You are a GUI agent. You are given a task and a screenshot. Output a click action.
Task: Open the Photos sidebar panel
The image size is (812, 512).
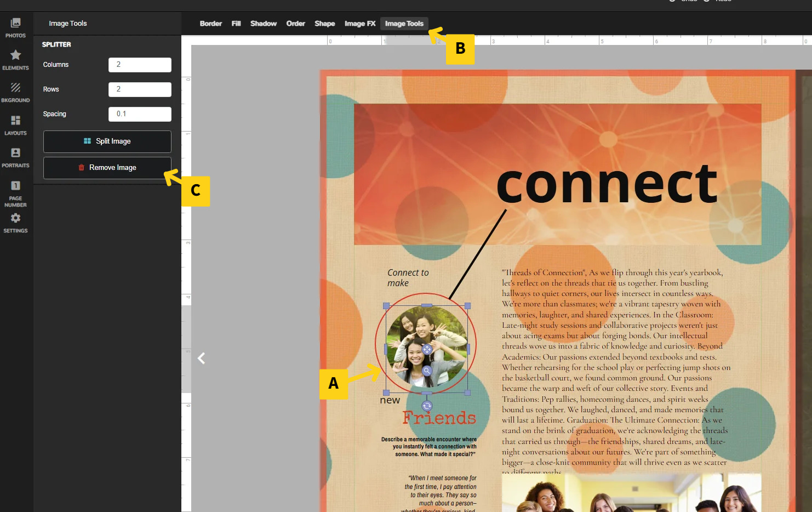[x=15, y=28]
